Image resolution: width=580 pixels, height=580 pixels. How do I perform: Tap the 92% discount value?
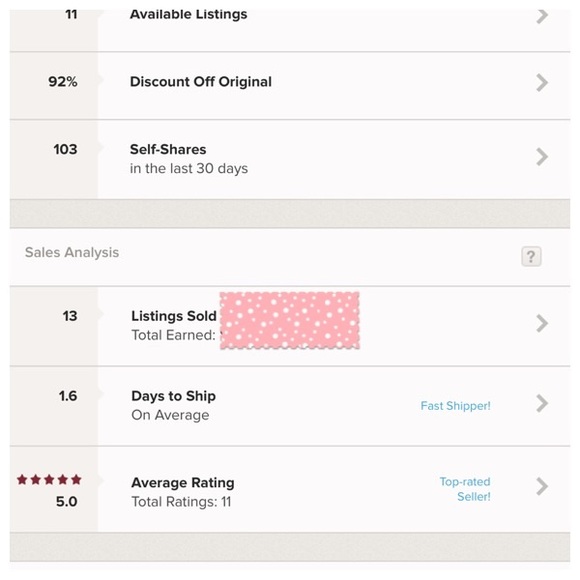coord(63,82)
